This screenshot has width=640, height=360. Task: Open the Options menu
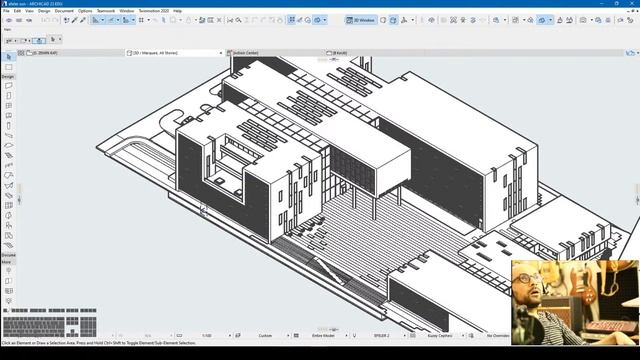pos(85,11)
